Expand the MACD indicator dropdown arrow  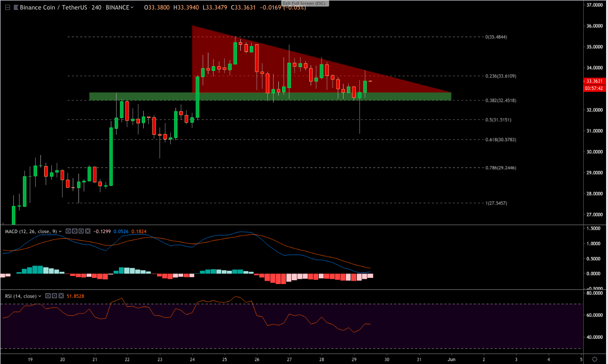60,231
